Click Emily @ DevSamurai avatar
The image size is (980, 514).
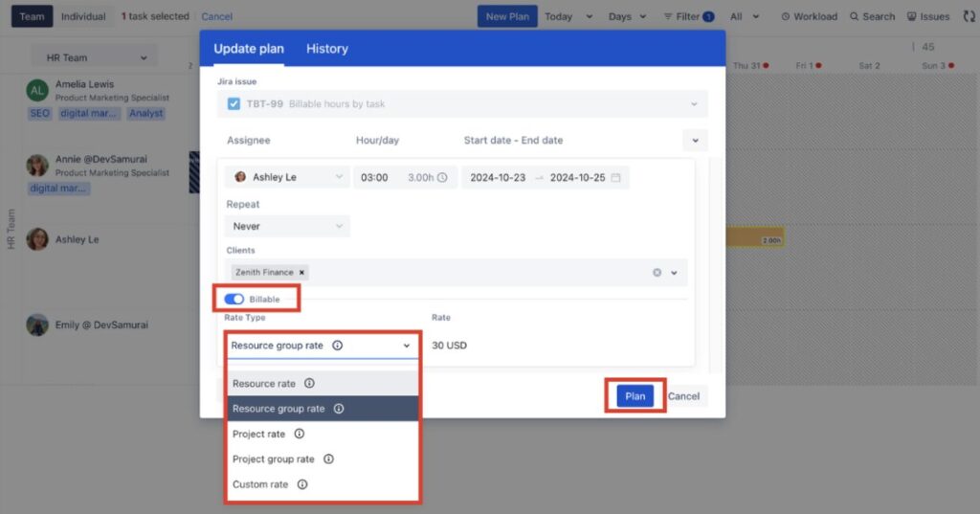point(37,324)
